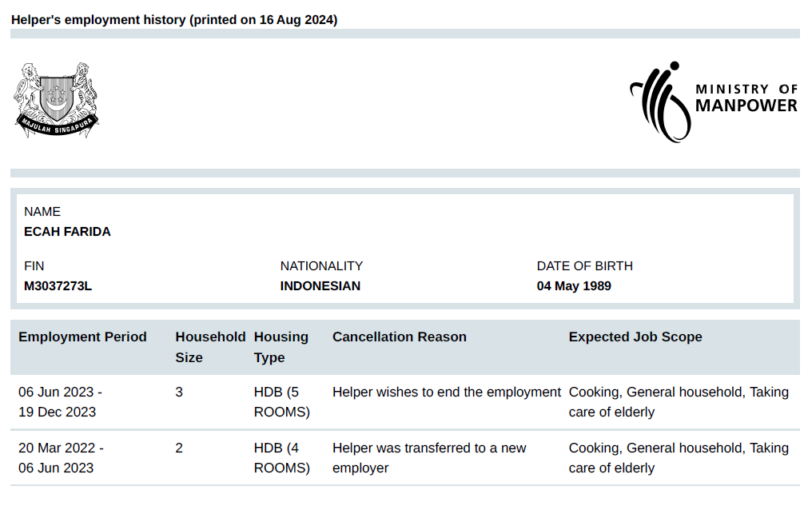This screenshot has height=522, width=812.
Task: Click "Helper wishes to end the employment" reason
Action: tap(446, 392)
